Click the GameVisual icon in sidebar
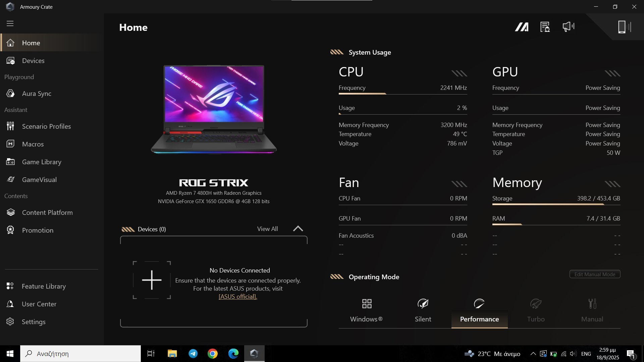This screenshot has width=644, height=362. pyautogui.click(x=10, y=180)
